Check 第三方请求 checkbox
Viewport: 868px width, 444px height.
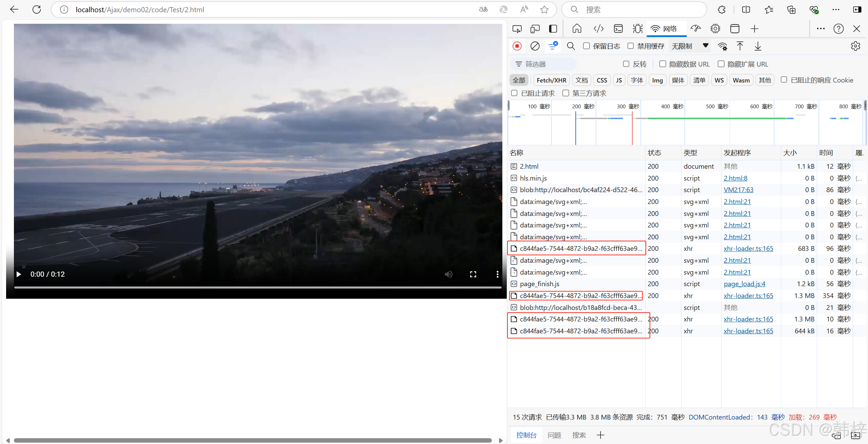565,93
